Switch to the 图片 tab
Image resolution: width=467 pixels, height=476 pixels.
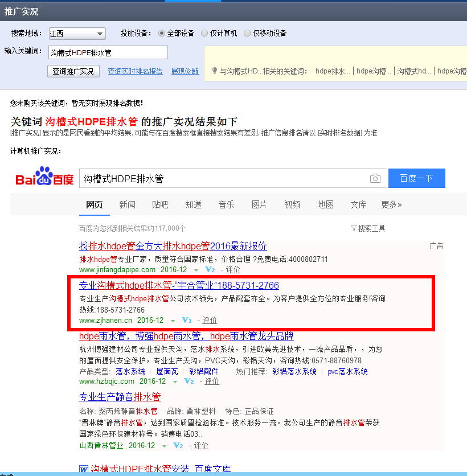(x=259, y=204)
